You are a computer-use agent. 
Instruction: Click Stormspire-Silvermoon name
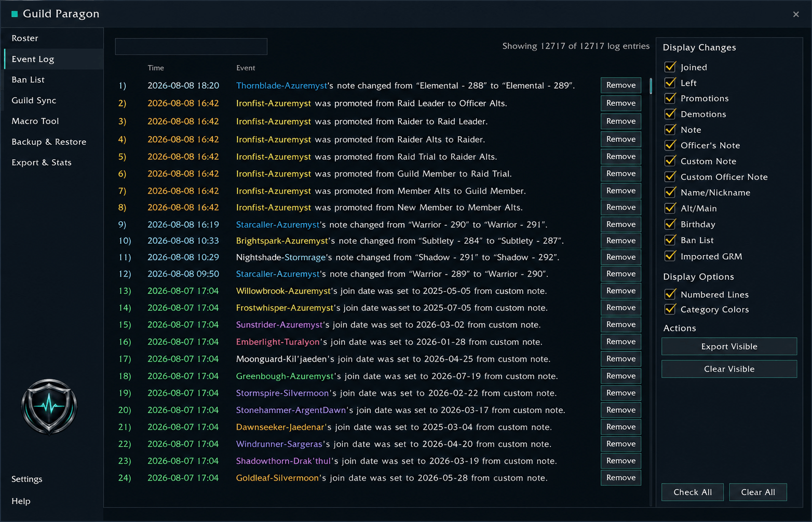(x=282, y=393)
